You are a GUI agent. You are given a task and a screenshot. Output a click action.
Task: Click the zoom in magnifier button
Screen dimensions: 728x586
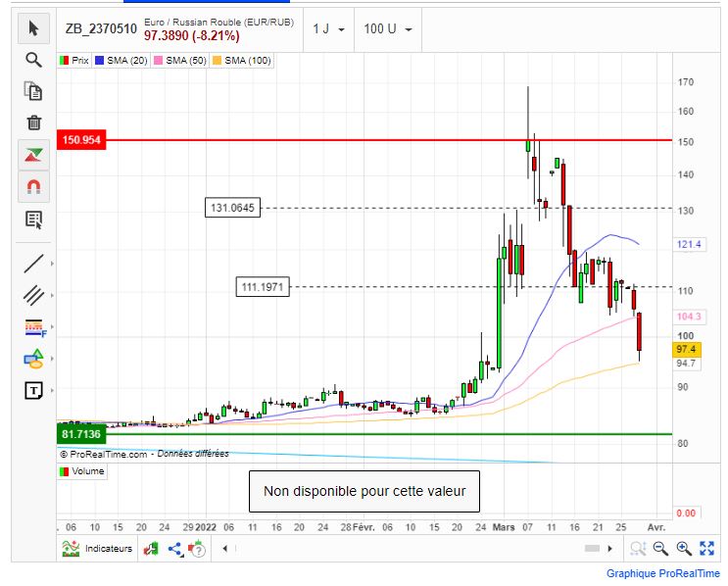[683, 549]
